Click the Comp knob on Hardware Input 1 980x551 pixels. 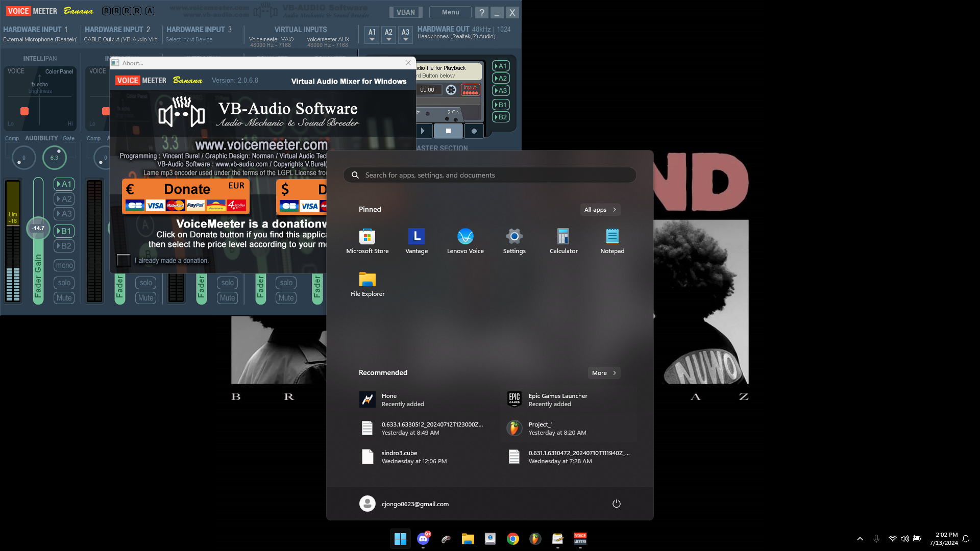[x=23, y=158]
